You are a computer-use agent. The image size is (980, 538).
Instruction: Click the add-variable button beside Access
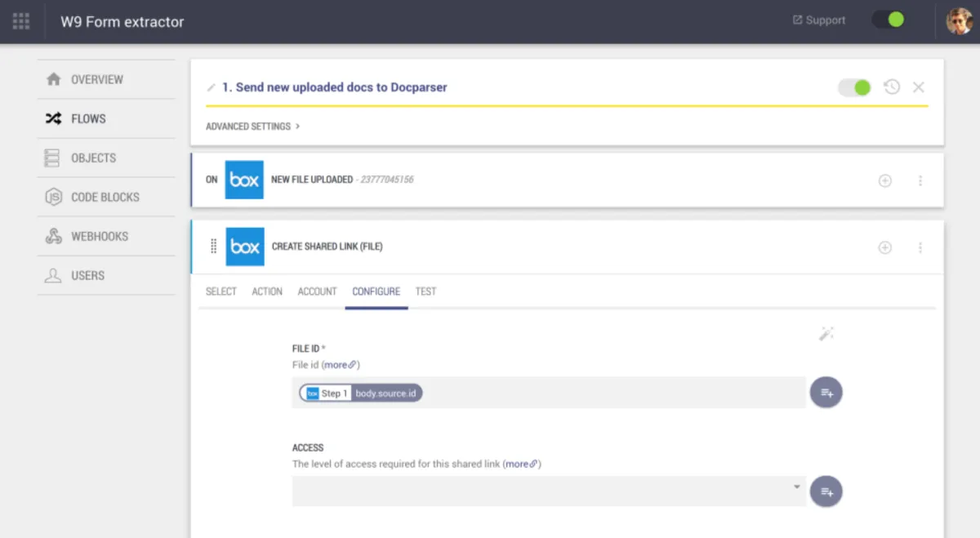[x=826, y=491]
